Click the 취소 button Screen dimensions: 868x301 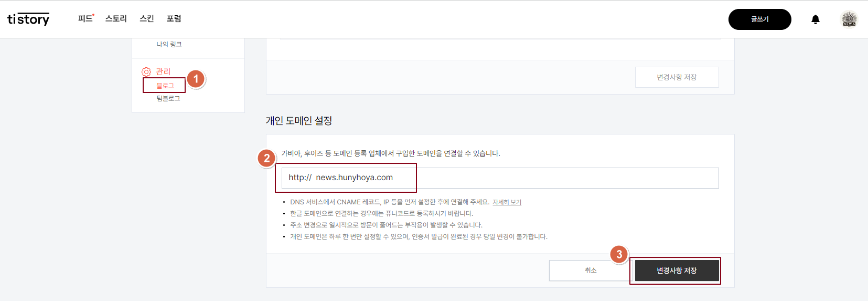click(x=591, y=271)
